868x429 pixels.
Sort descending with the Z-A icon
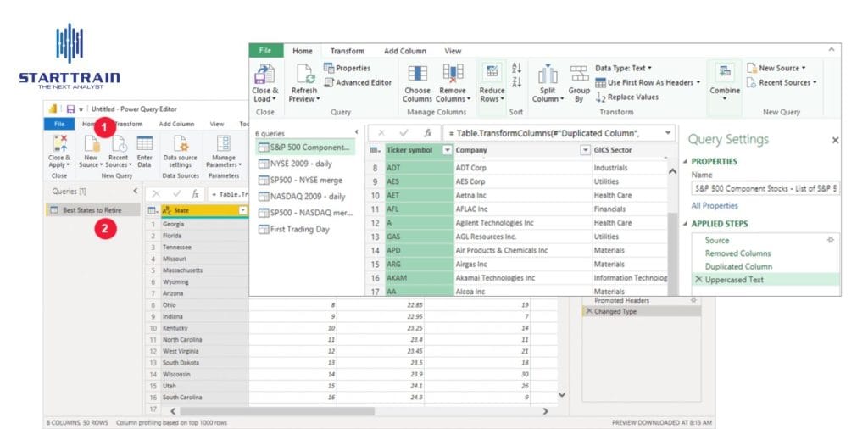[x=516, y=82]
